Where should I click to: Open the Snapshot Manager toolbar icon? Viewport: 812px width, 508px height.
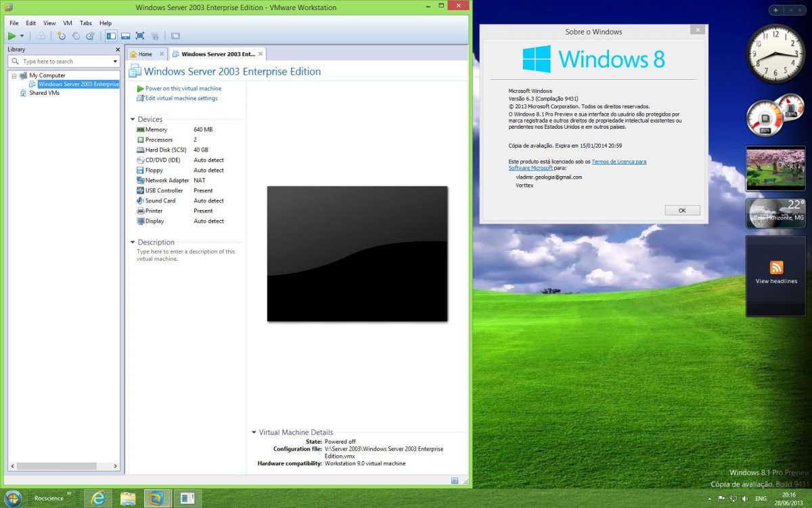[x=89, y=36]
